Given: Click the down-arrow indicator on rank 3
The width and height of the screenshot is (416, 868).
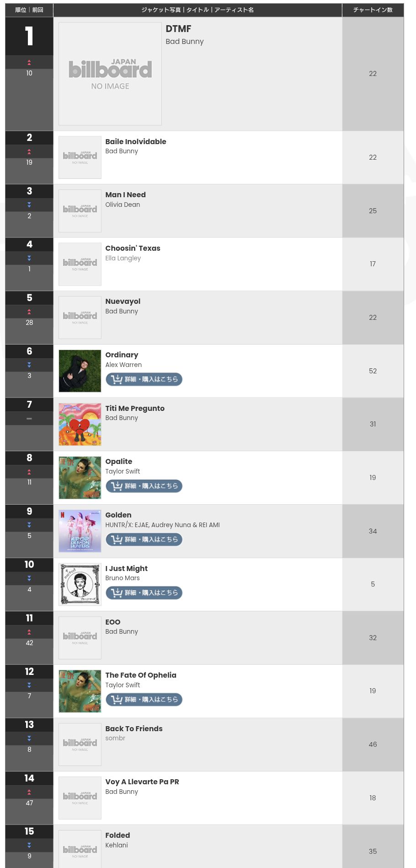Looking at the screenshot, I should [29, 205].
